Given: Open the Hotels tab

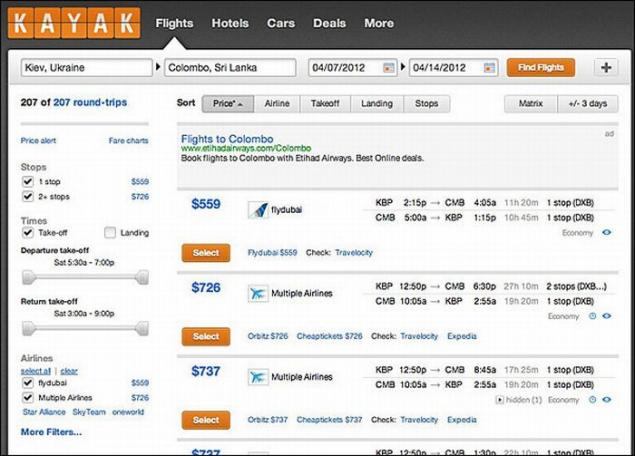Looking at the screenshot, I should (230, 23).
